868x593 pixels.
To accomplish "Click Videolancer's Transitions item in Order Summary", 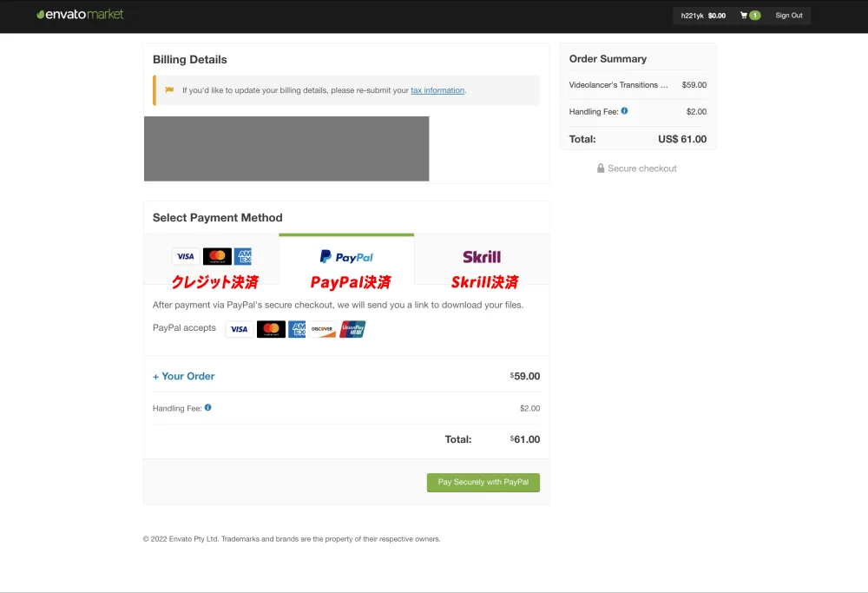I will click(x=618, y=85).
